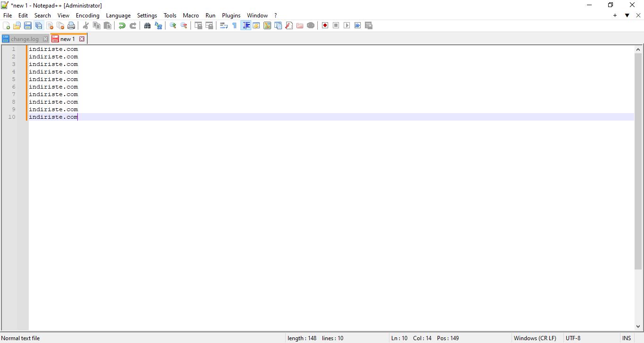Click the vertical scrollbar thumb
Screen dimensions: 644x343
pyautogui.click(x=639, y=162)
